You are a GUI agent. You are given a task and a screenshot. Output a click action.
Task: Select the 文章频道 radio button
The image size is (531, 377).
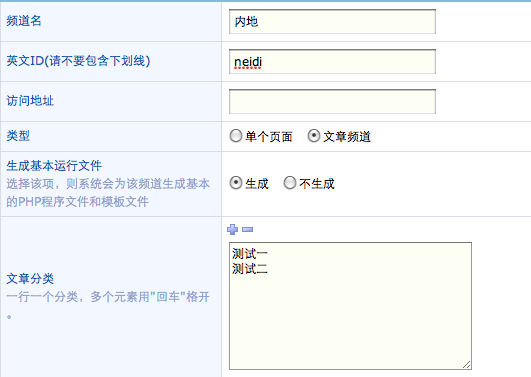point(314,136)
